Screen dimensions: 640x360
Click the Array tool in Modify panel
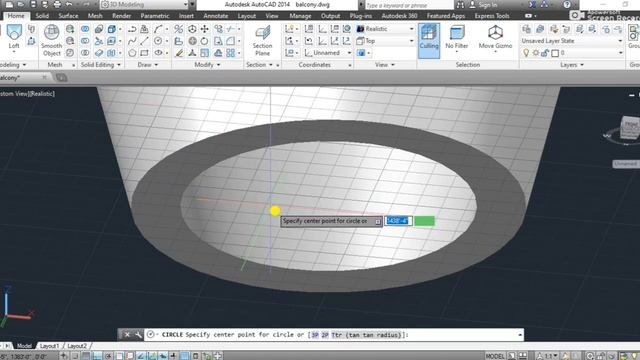pyautogui.click(x=231, y=53)
